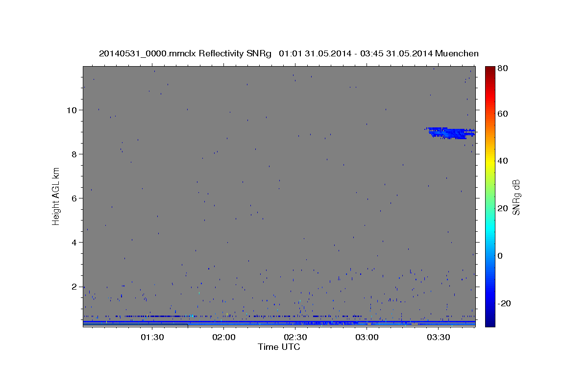Click the 03:30 time tick label
The height and width of the screenshot is (392, 588).
coord(439,338)
